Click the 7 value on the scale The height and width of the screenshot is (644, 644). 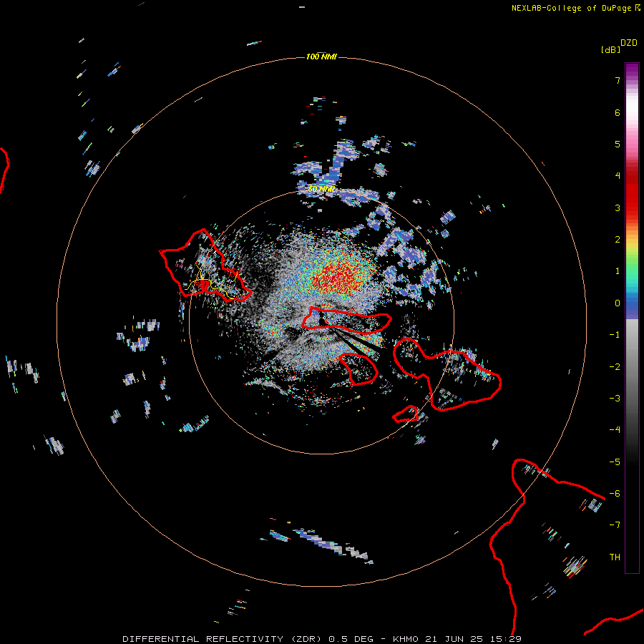pyautogui.click(x=618, y=80)
